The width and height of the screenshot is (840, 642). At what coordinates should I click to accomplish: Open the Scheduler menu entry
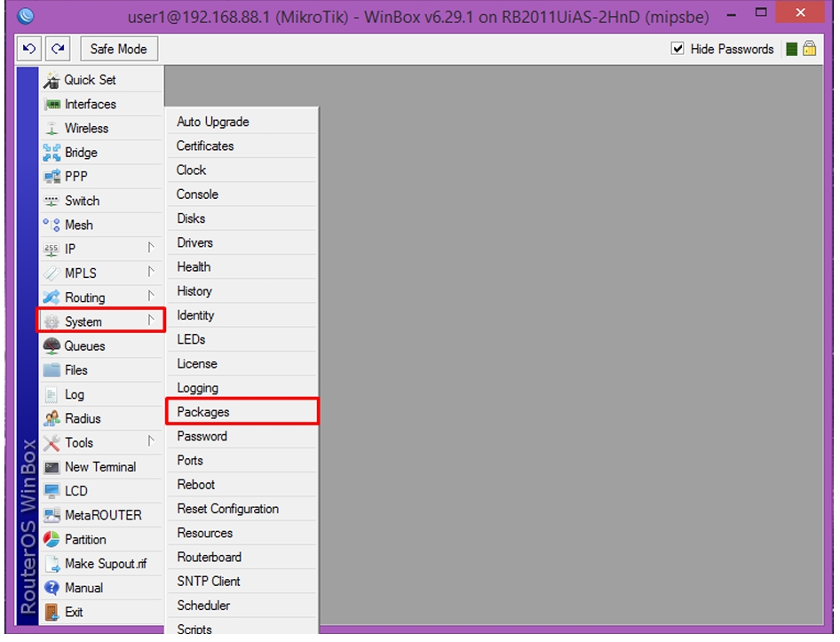[242, 606]
